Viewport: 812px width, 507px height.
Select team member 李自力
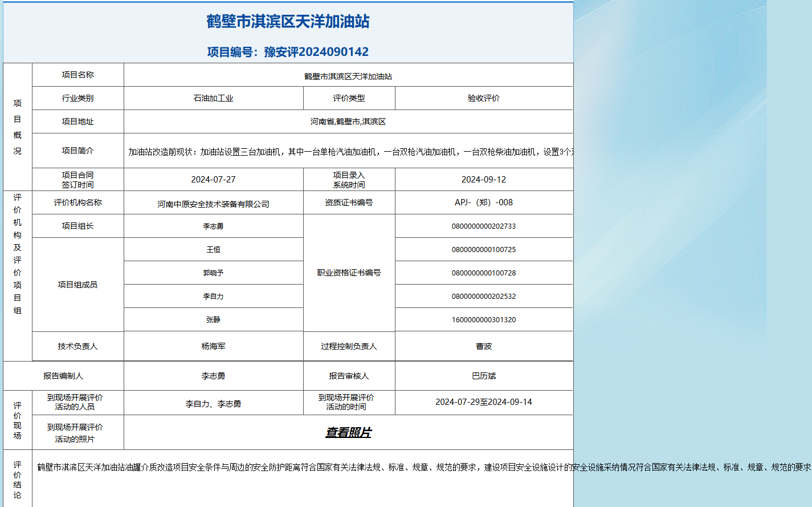click(214, 297)
